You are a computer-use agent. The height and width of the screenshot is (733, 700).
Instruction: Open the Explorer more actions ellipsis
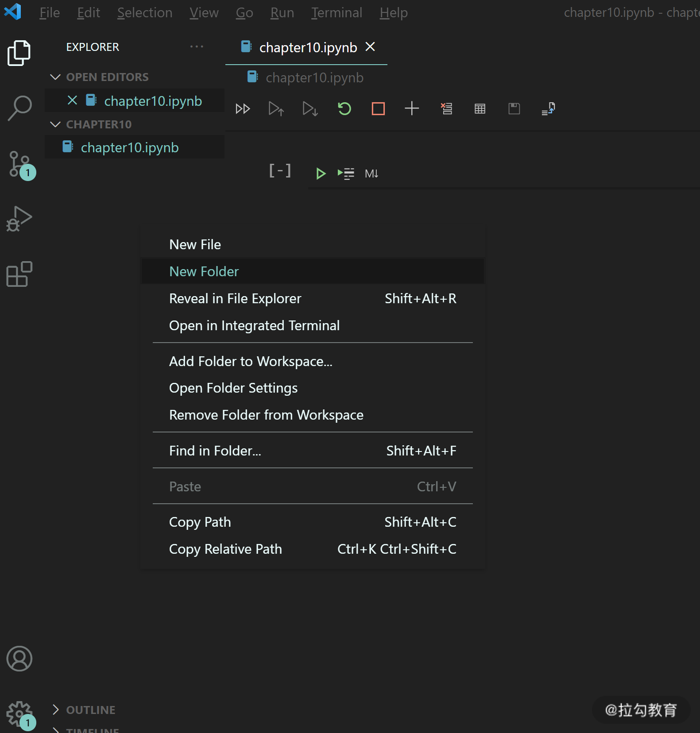[197, 46]
